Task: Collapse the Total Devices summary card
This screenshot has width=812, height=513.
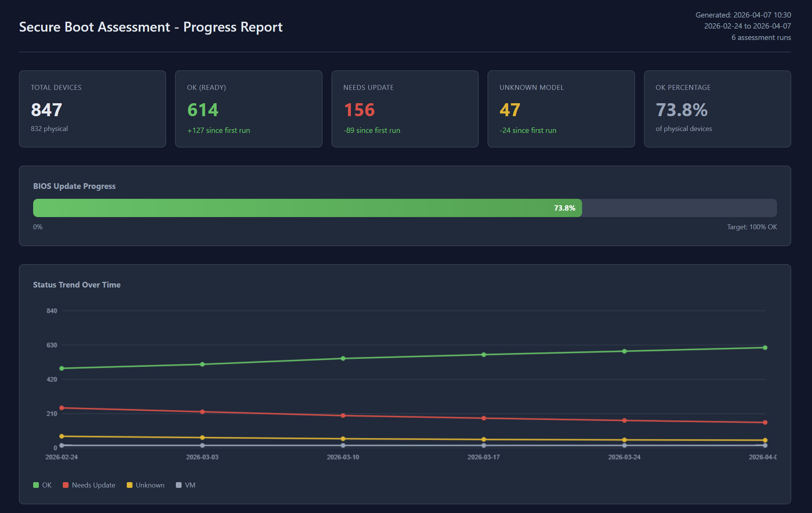Action: 92,109
